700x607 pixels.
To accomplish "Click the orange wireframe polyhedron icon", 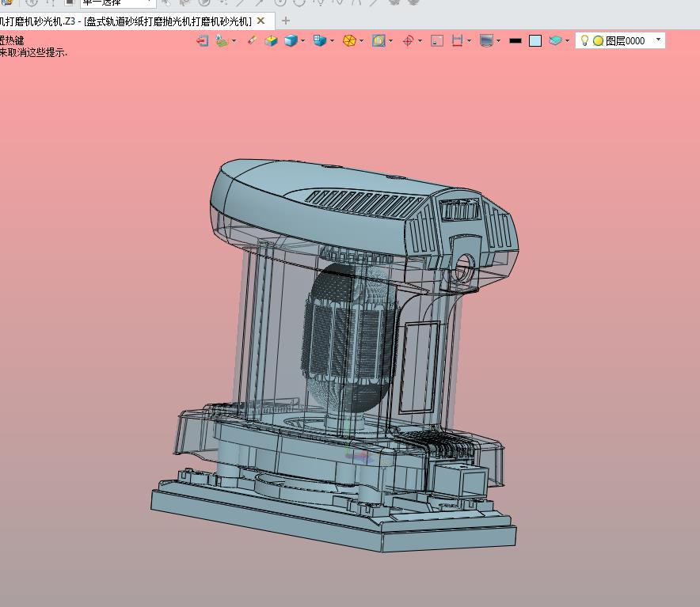I will (349, 41).
